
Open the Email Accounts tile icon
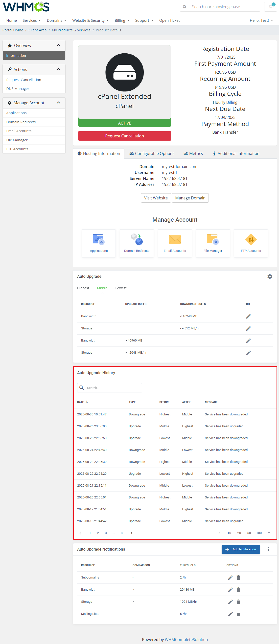click(x=175, y=239)
